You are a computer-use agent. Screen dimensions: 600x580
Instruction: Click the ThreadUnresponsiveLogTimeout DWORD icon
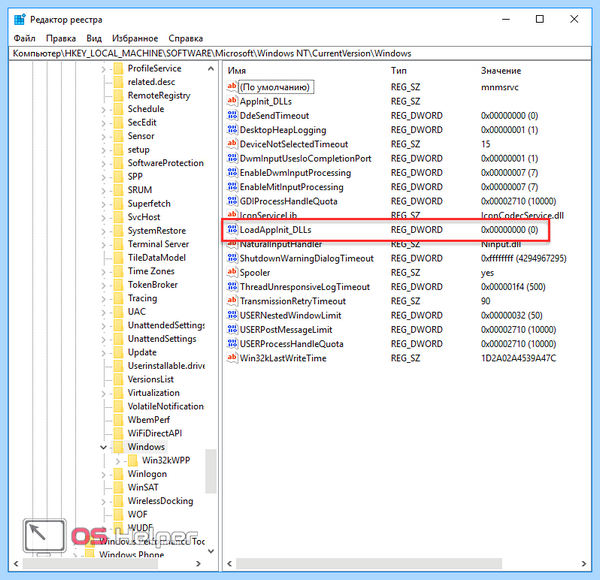point(232,287)
